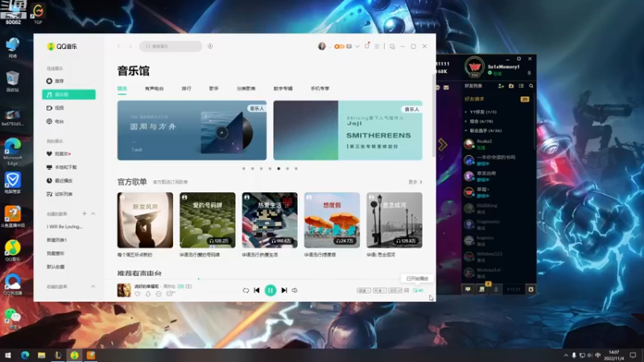Switch to the 手机专享 tab
This screenshot has width=644, height=362.
[320, 88]
